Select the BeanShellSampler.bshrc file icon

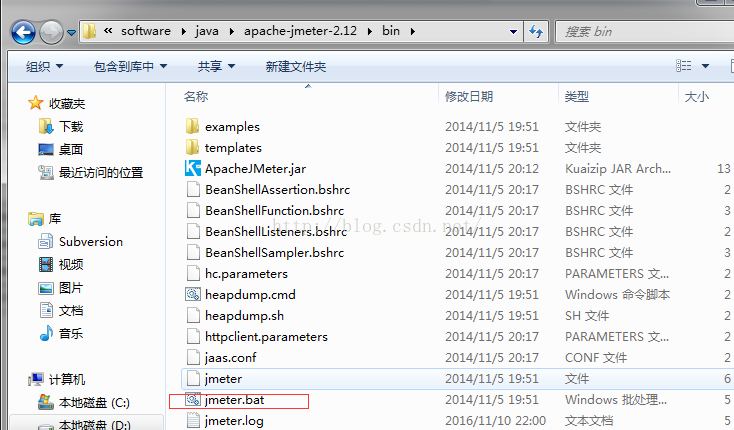coord(193,253)
